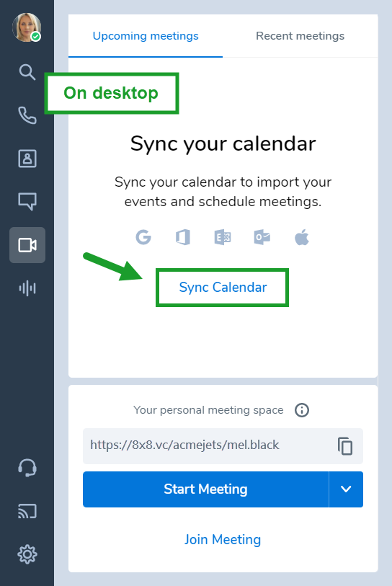Click the Sync Calendar link
The image size is (392, 586).
[223, 288]
